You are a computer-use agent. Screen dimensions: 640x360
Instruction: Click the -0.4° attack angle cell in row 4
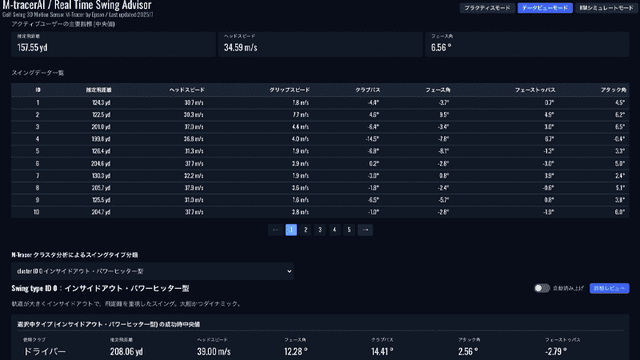pyautogui.click(x=619, y=139)
